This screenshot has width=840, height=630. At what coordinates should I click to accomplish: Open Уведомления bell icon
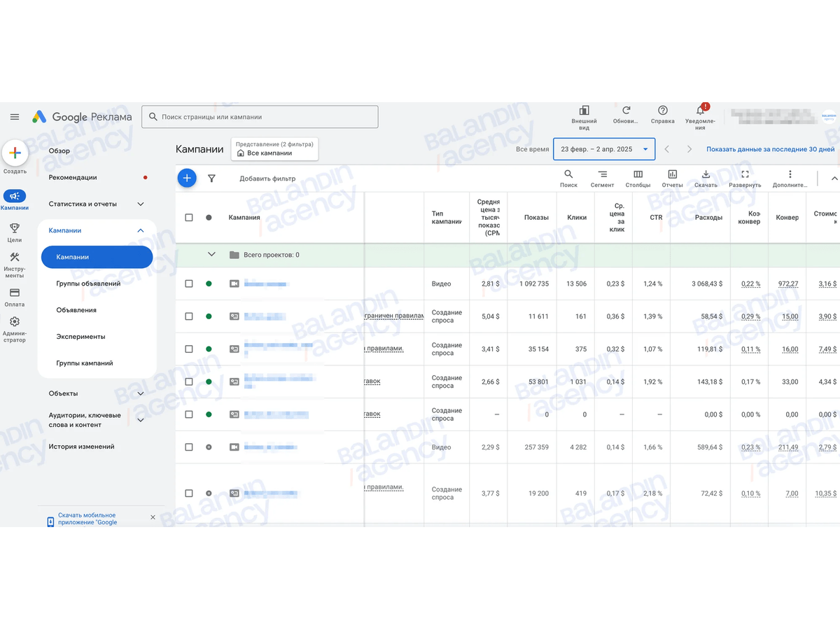(x=701, y=111)
